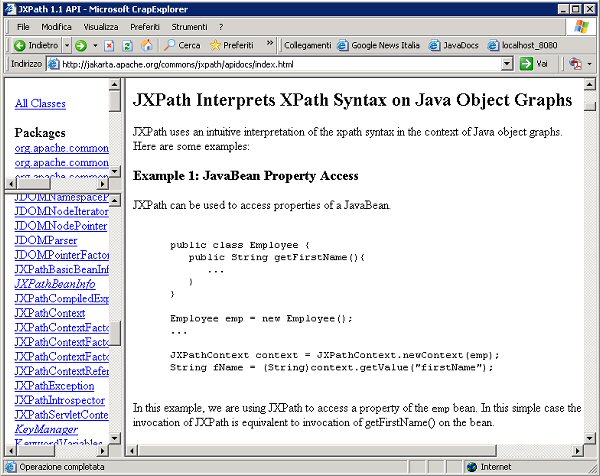
Task: Open the JDOMNodeIterator class link
Action: (62, 211)
